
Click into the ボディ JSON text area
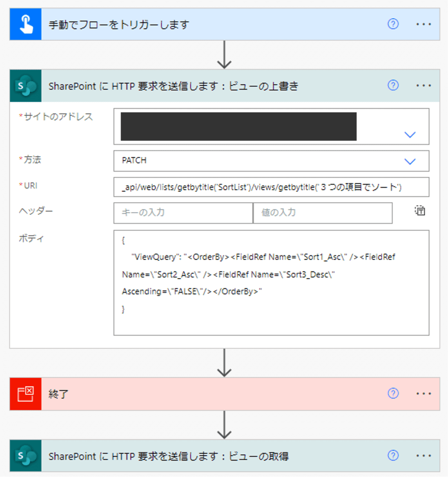click(x=271, y=283)
